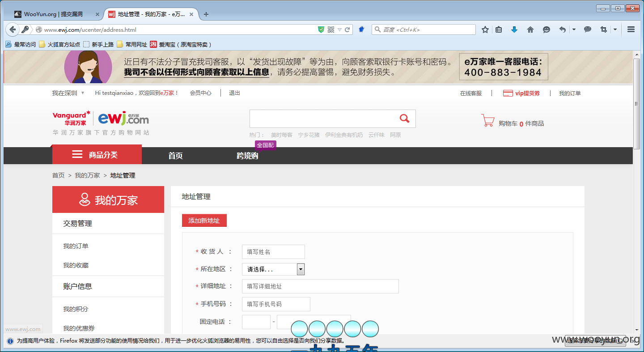Open the Firefox hamburger menu
The image size is (644, 352).
pos(631,30)
